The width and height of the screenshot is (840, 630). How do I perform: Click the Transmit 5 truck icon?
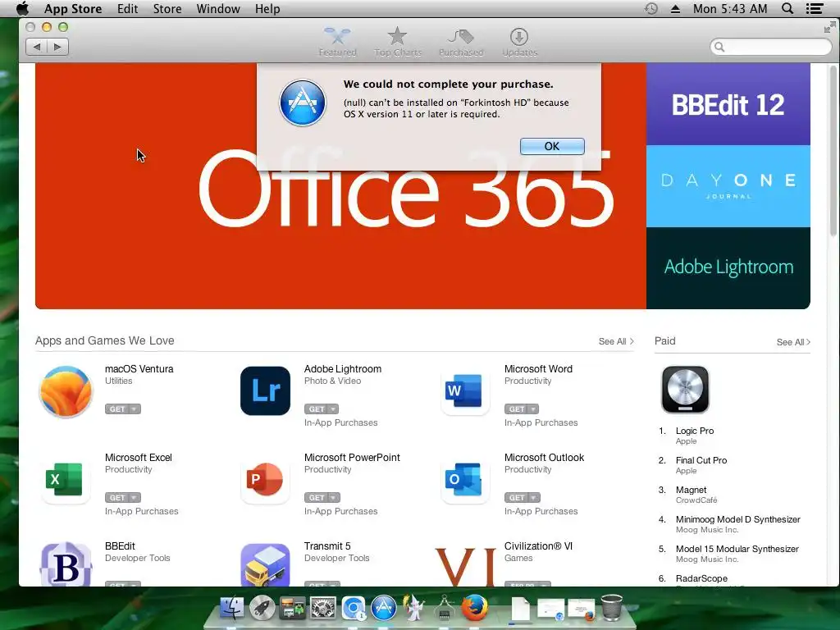coord(265,564)
